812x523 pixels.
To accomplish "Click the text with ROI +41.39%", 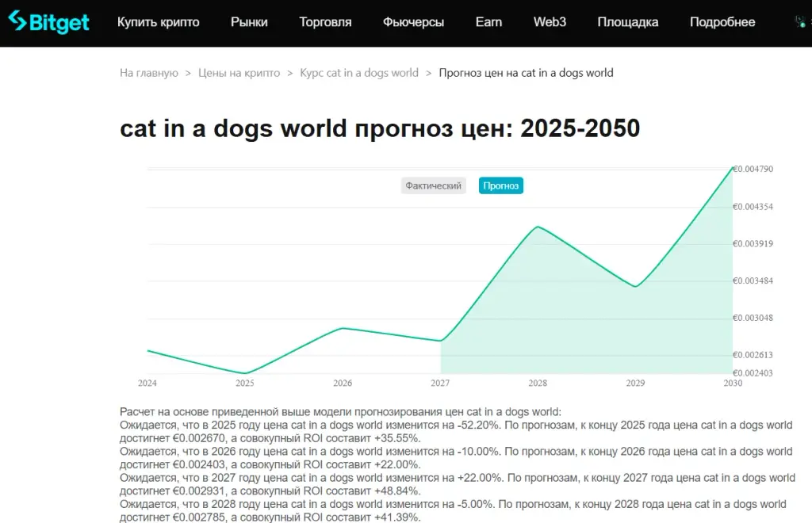I will [453, 511].
